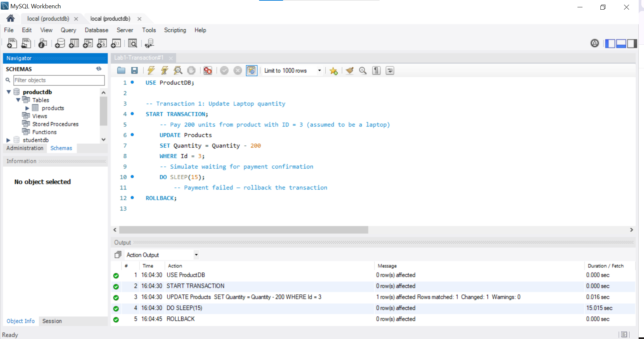Toggle invisible characters display
Viewport: 644px width, 339px height.
[x=376, y=70]
